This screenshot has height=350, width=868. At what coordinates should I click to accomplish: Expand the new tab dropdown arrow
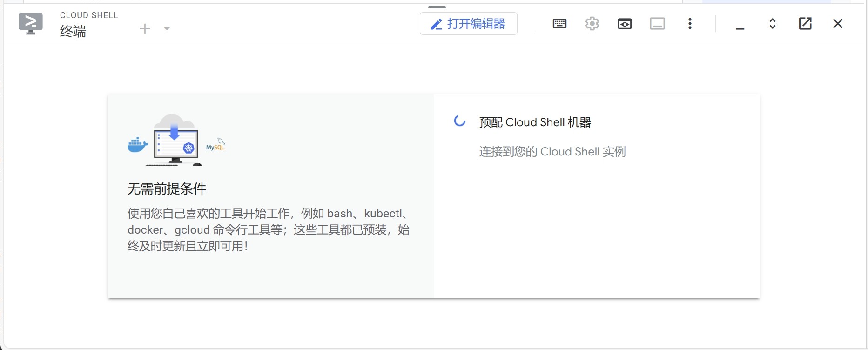click(167, 29)
